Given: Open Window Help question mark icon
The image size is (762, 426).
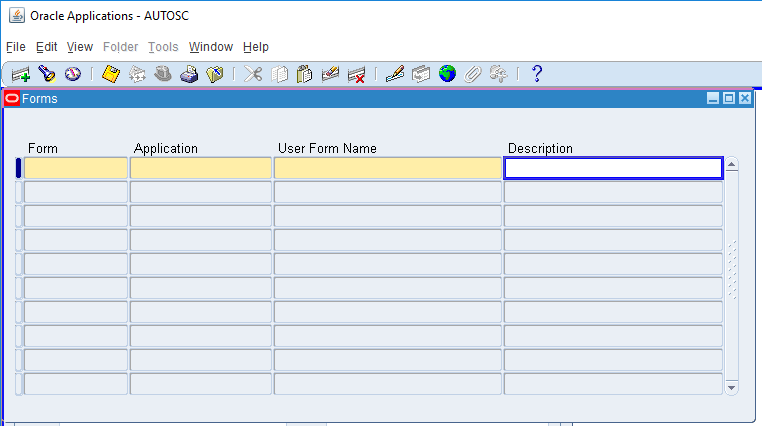Looking at the screenshot, I should [537, 74].
